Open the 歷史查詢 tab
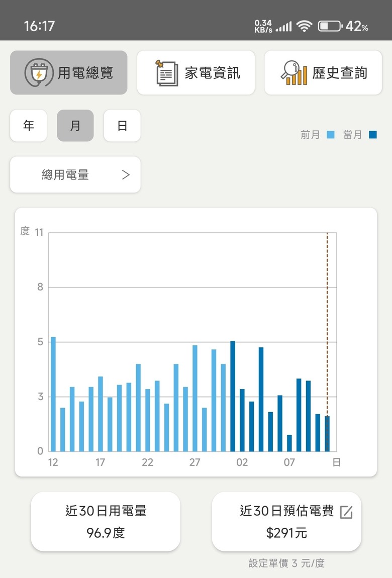The width and height of the screenshot is (392, 578). click(323, 72)
